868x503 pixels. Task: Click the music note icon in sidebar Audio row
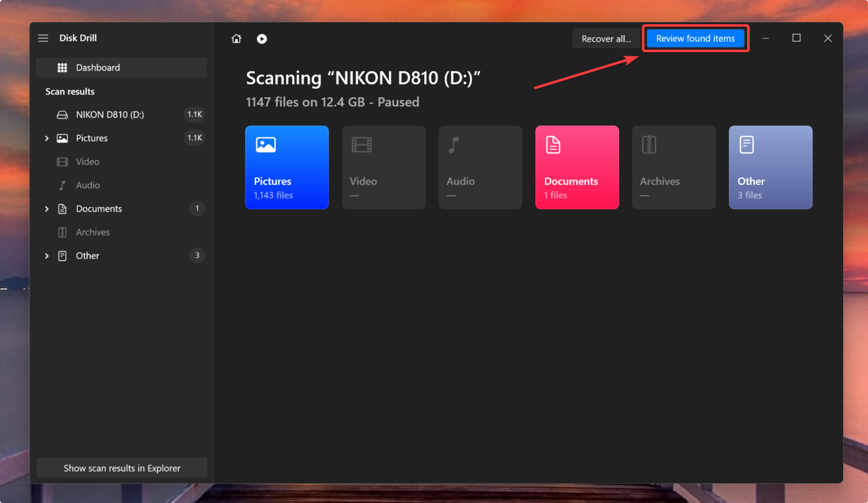62,185
